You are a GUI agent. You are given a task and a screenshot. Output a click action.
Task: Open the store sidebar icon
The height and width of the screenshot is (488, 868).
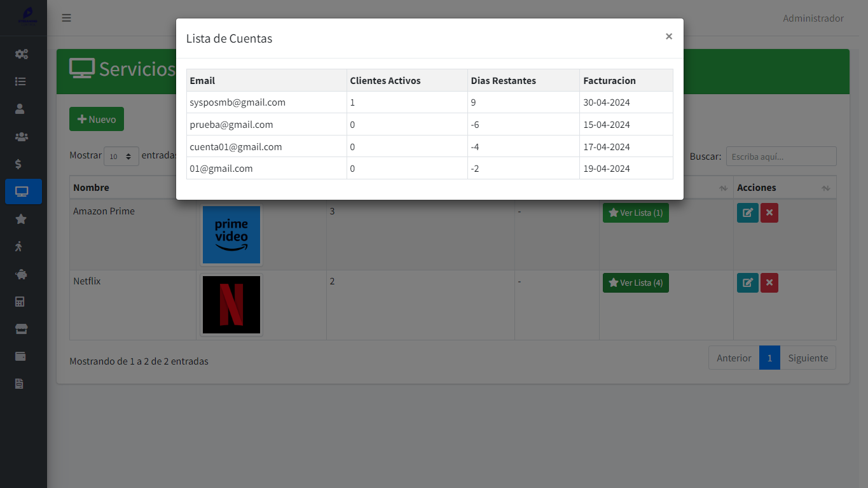pos(21,329)
